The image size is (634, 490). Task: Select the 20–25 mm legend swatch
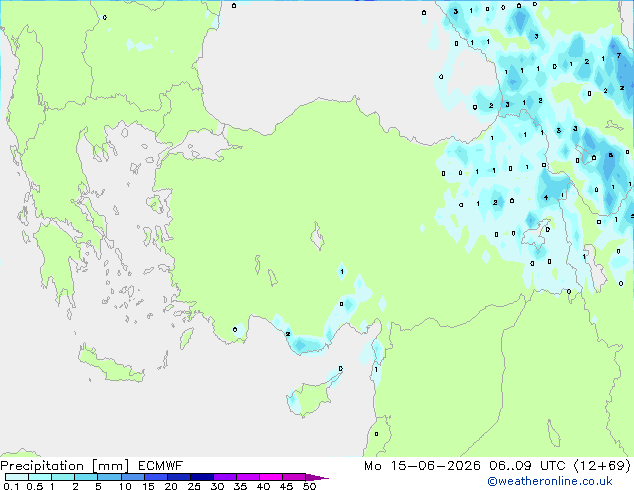click(x=178, y=477)
